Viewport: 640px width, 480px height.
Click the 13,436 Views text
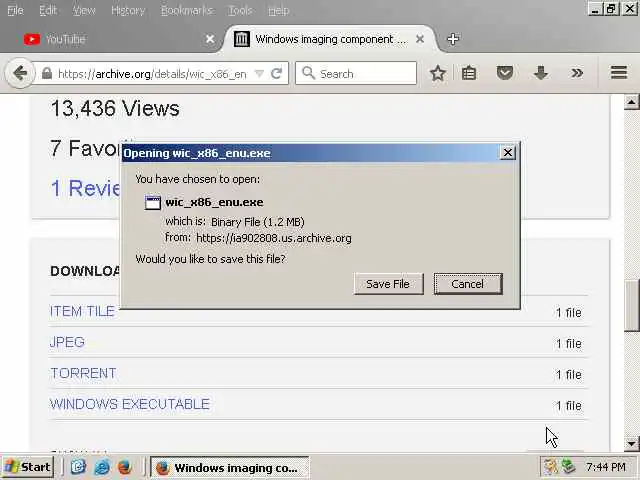[115, 109]
